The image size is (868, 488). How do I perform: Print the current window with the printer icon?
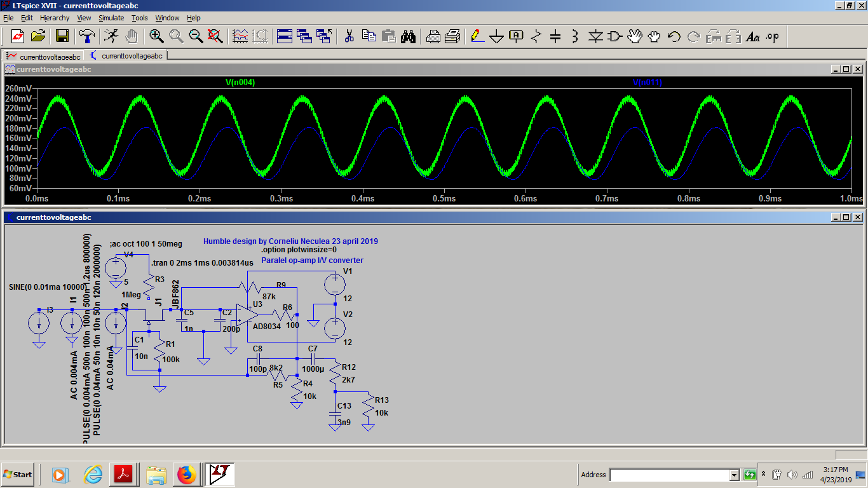point(452,36)
